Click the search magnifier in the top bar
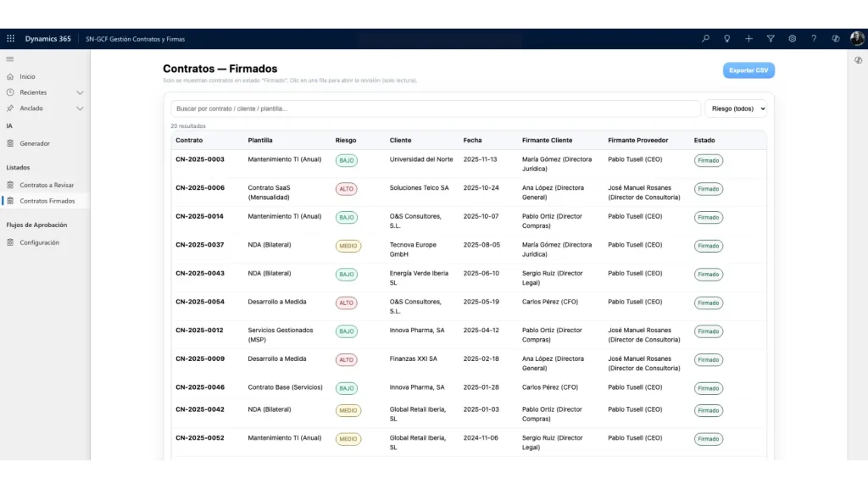This screenshot has height=489, width=868. (705, 38)
